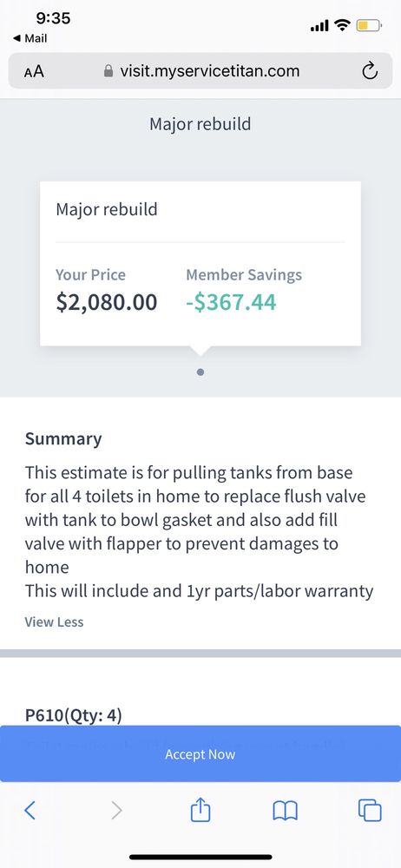Tap the visit.myservicetitan.com address field
Viewport: 401px width, 868px height.
(200, 71)
